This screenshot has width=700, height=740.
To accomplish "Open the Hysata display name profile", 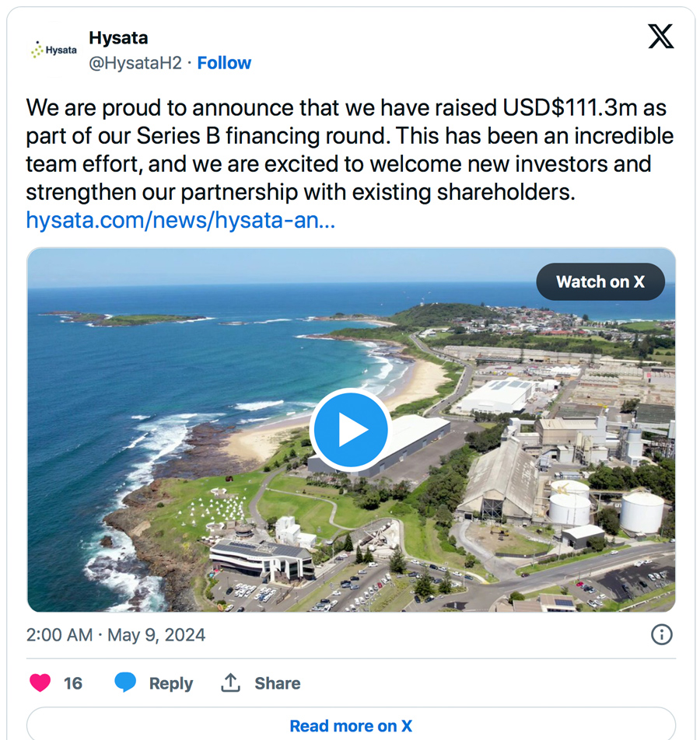I will tap(118, 38).
